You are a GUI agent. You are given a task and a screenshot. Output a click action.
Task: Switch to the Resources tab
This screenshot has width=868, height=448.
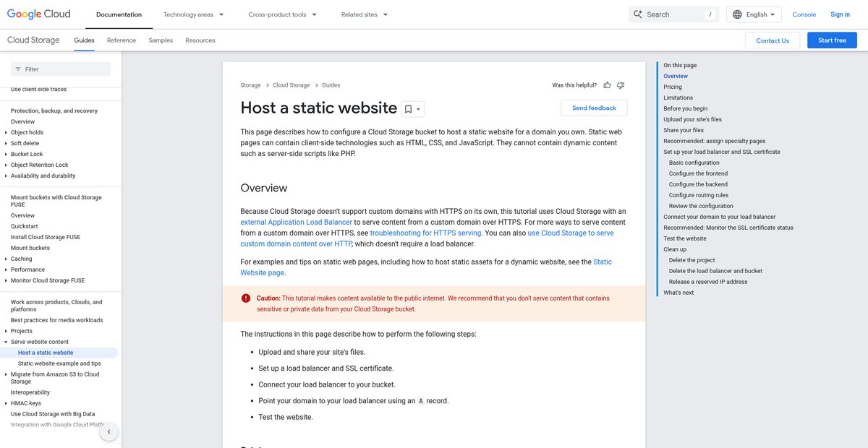click(200, 40)
